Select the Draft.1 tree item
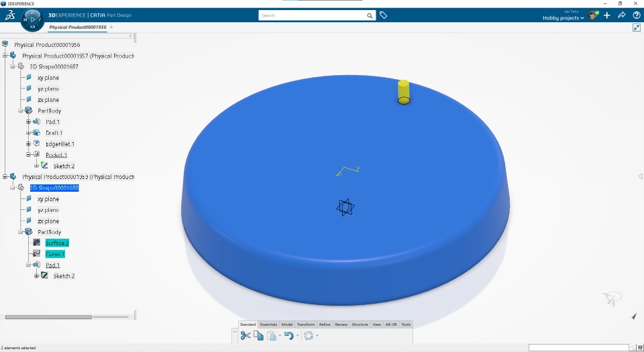Image resolution: width=644 pixels, height=352 pixels. [x=54, y=133]
